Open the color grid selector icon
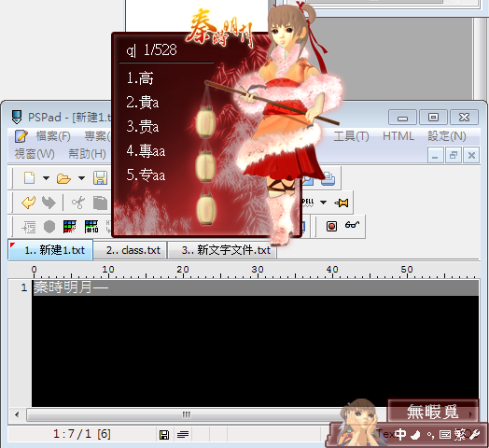The image size is (489, 448). 70,227
